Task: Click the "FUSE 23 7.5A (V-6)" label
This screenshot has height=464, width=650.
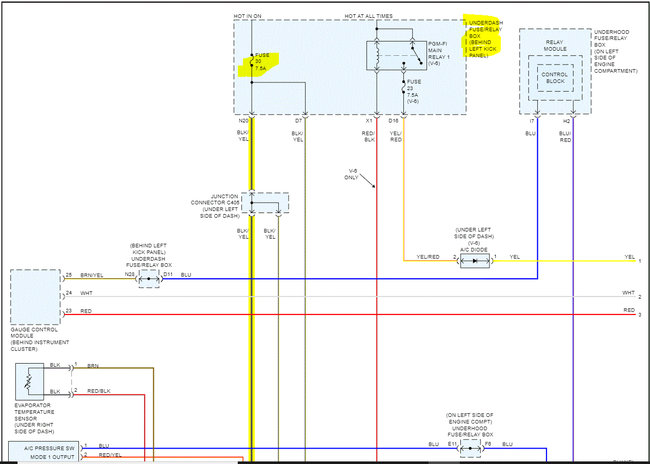Action: click(414, 92)
